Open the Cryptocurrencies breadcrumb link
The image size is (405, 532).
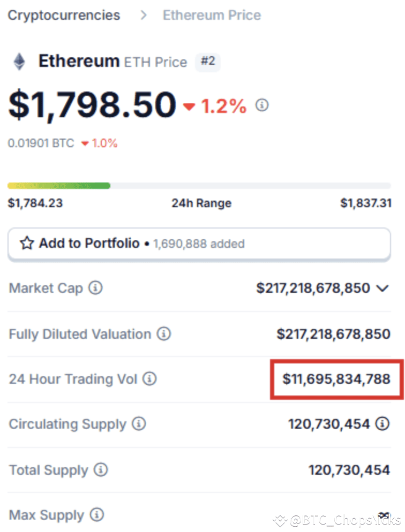pos(64,15)
